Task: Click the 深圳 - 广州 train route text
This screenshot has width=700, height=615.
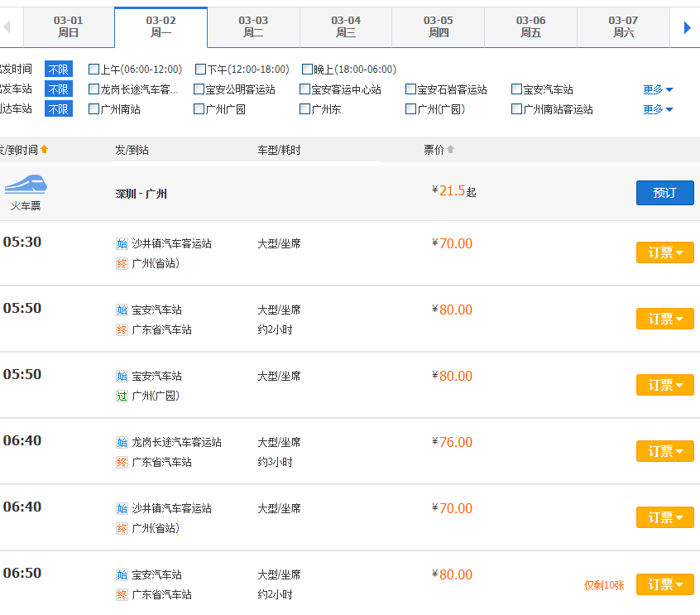Action: (141, 194)
